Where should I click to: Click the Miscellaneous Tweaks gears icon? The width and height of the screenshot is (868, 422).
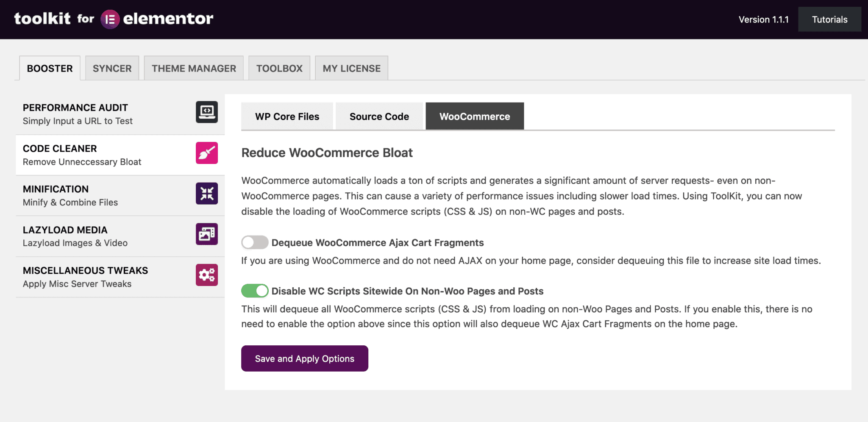[206, 275]
